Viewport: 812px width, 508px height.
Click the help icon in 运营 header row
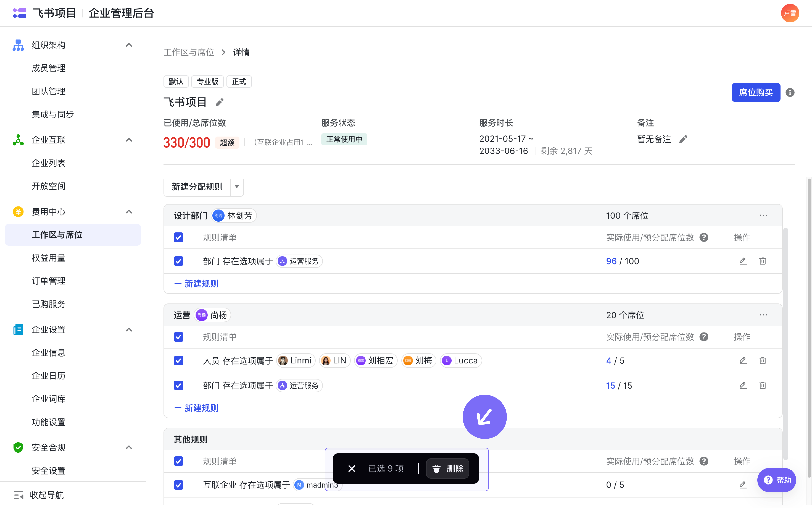click(x=704, y=337)
